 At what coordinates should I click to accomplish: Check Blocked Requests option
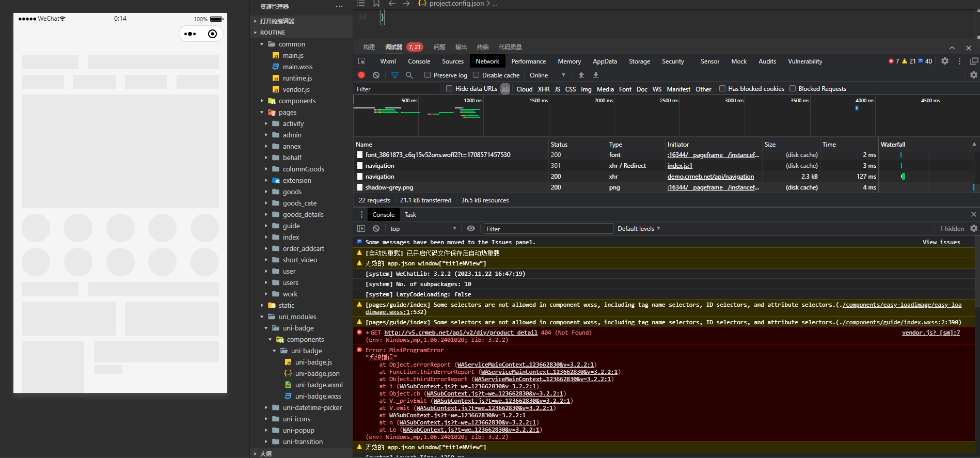pyautogui.click(x=793, y=88)
